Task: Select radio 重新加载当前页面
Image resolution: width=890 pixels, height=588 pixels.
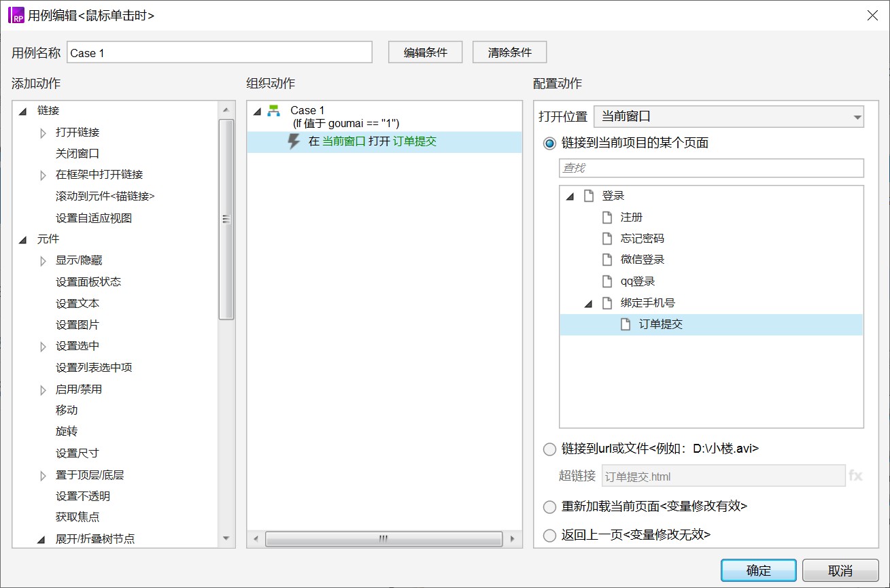Action: pyautogui.click(x=550, y=506)
